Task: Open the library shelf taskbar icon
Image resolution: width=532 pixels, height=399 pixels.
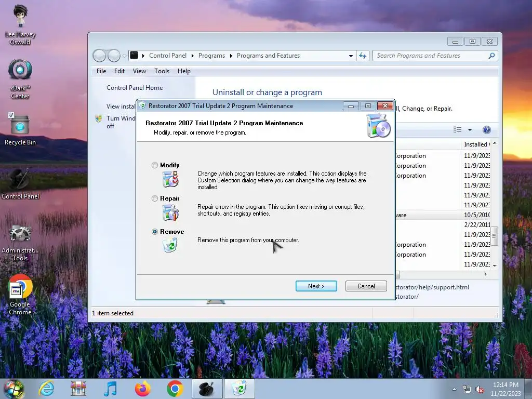Action: [x=78, y=389]
